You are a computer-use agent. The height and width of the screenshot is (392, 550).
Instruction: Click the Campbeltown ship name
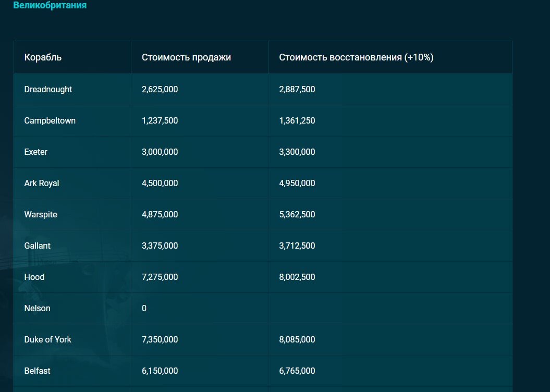pos(50,120)
